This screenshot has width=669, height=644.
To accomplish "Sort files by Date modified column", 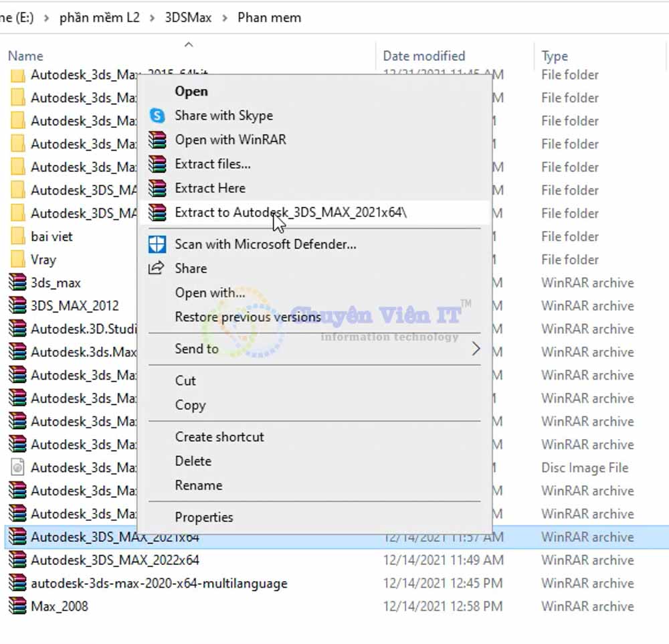I will 423,56.
